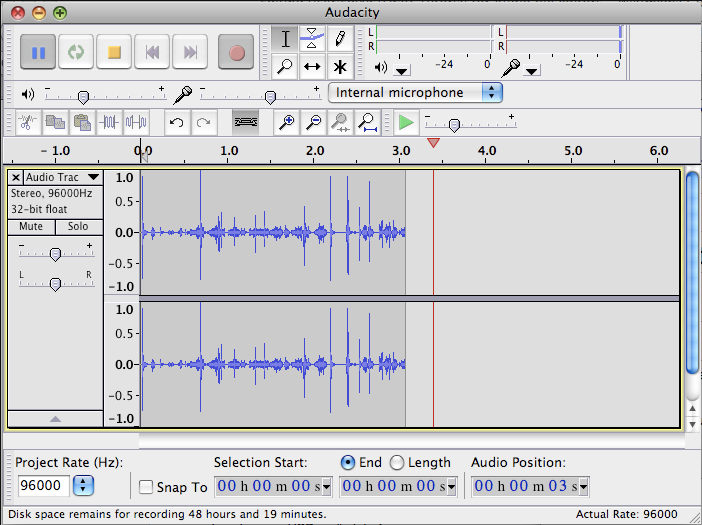Click the track gain slider handle
Image resolution: width=702 pixels, height=525 pixels.
tap(55, 255)
